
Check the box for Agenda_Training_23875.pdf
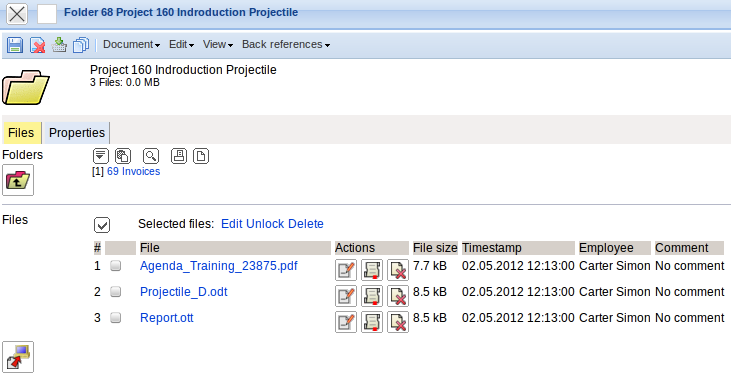115,266
